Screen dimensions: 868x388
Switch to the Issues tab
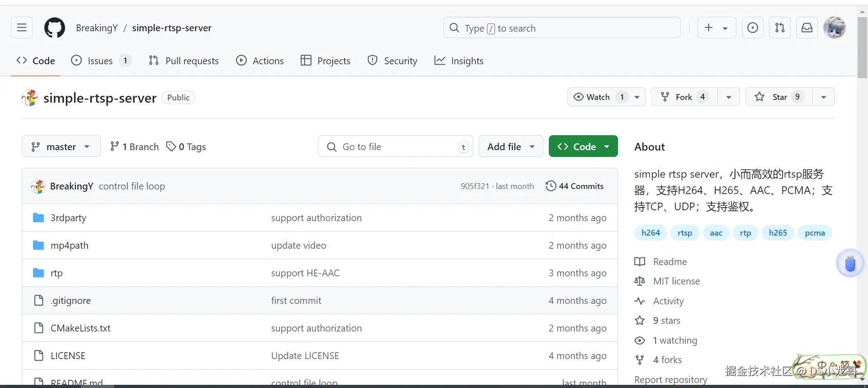coord(100,61)
